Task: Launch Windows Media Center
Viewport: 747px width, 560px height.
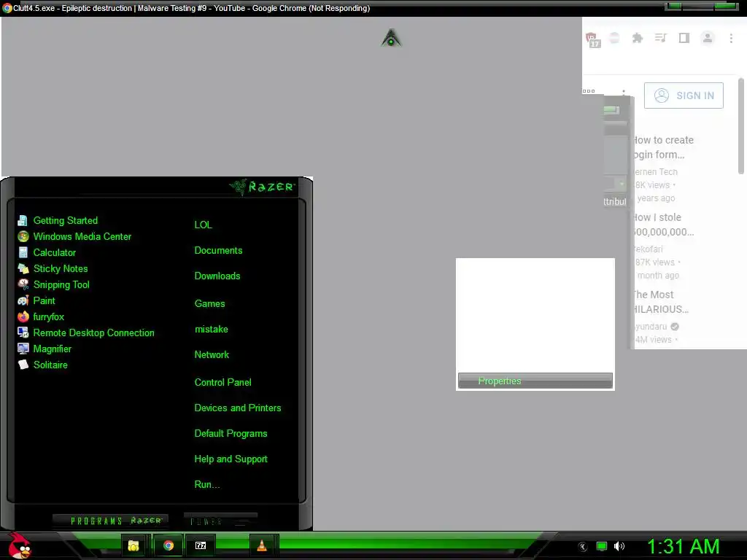Action: pyautogui.click(x=74, y=237)
